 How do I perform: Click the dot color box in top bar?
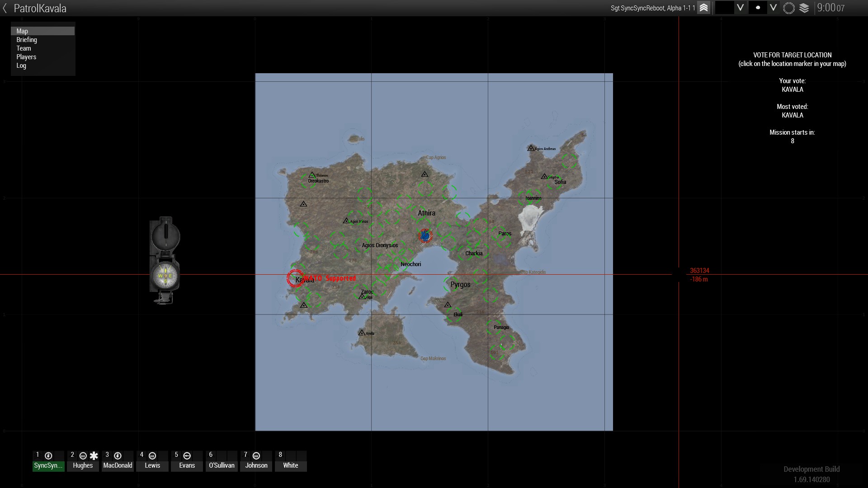coord(758,8)
